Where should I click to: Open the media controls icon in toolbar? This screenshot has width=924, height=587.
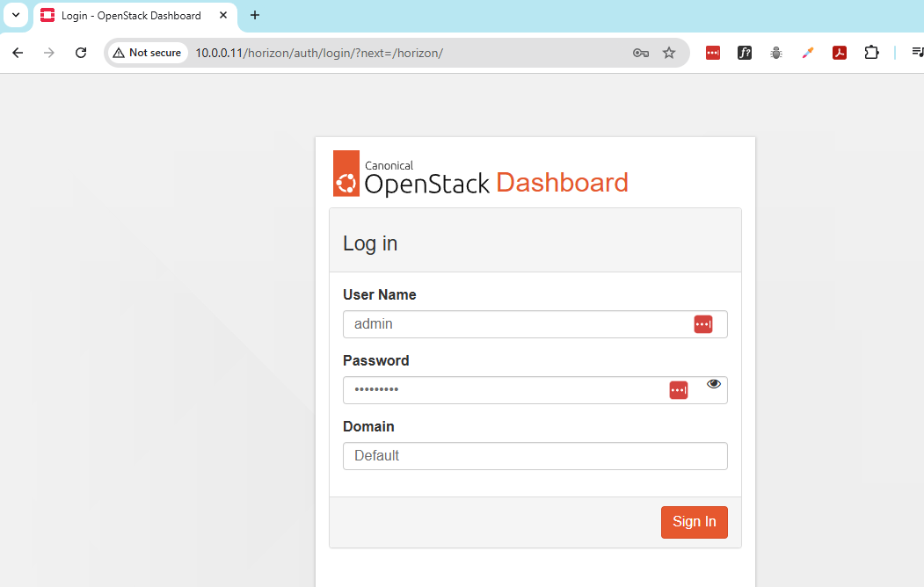(x=917, y=53)
